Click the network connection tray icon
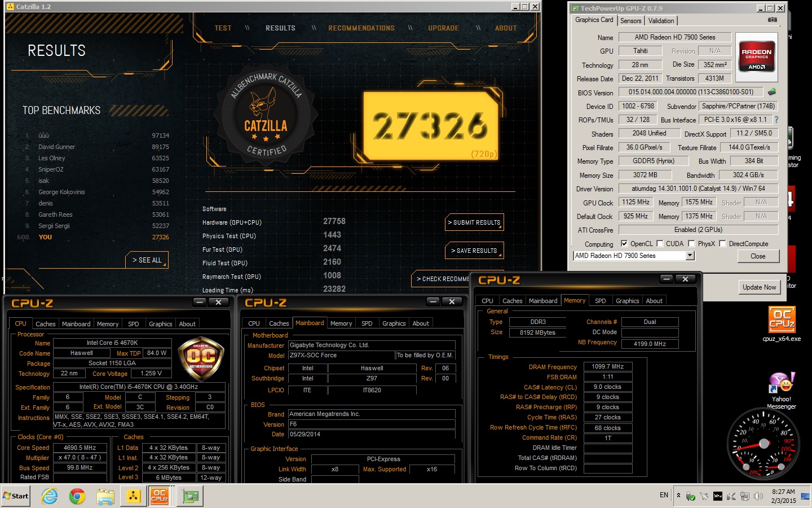 click(x=745, y=496)
